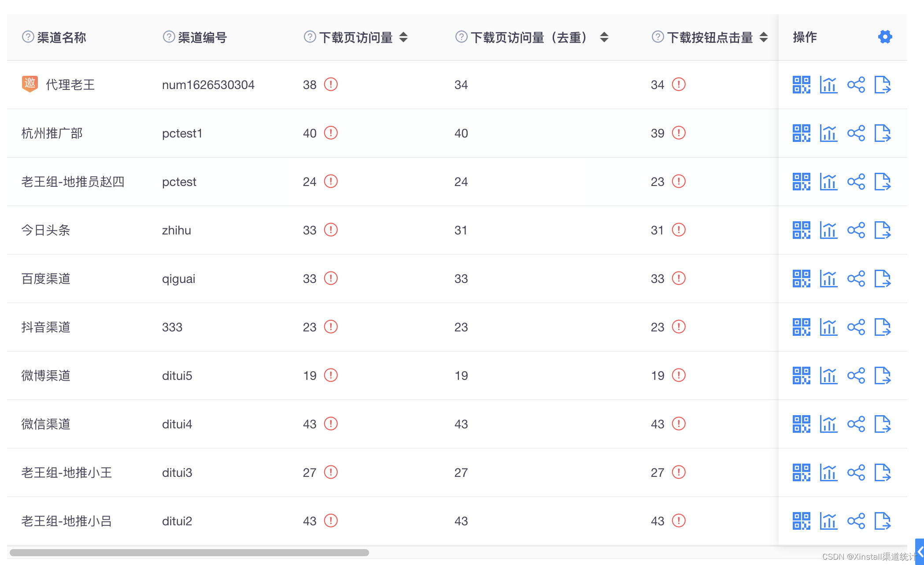View statistics chart for 代理老王
Image resolution: width=924 pixels, height=565 pixels.
(x=828, y=85)
